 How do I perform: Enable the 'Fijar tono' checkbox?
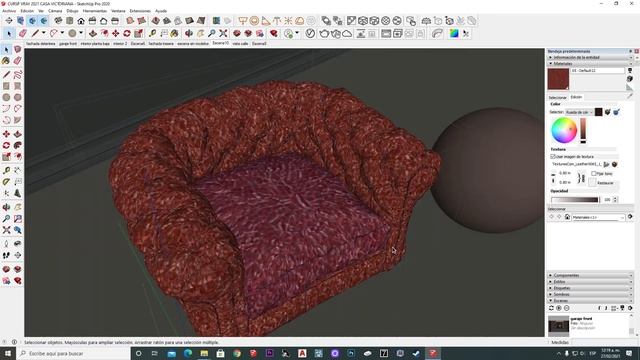click(x=594, y=173)
